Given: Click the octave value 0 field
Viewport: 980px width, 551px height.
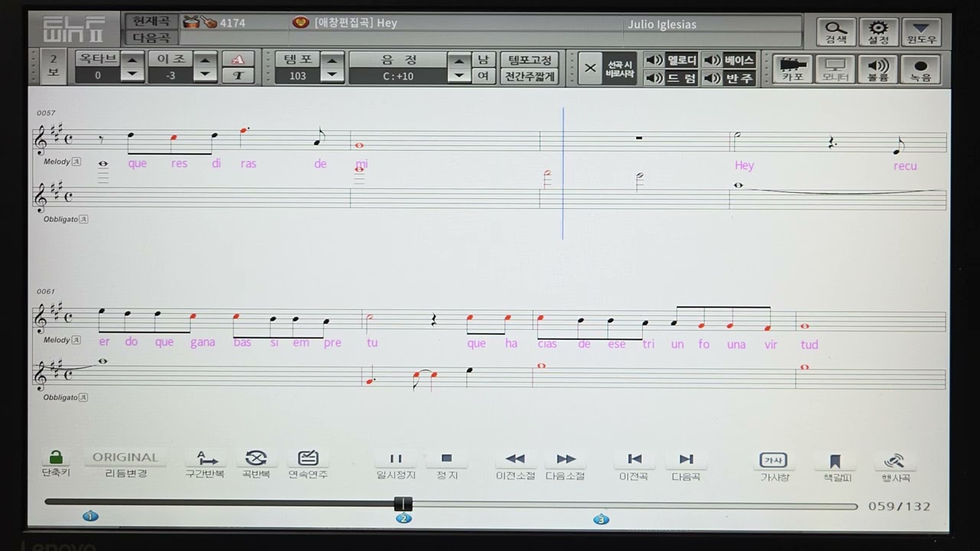Looking at the screenshot, I should point(98,76).
